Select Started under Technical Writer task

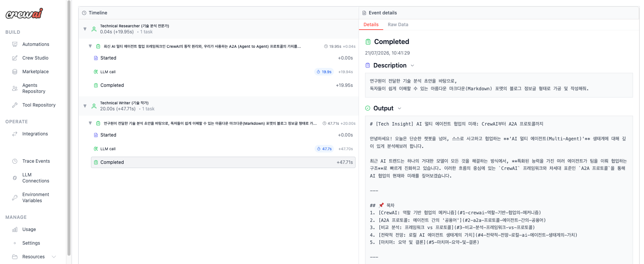pyautogui.click(x=223, y=135)
